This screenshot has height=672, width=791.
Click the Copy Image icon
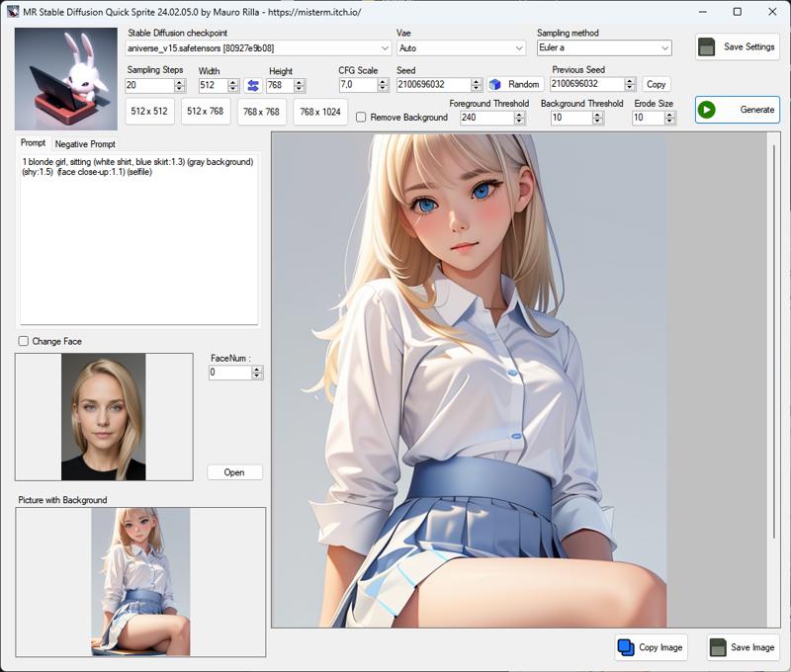(626, 647)
